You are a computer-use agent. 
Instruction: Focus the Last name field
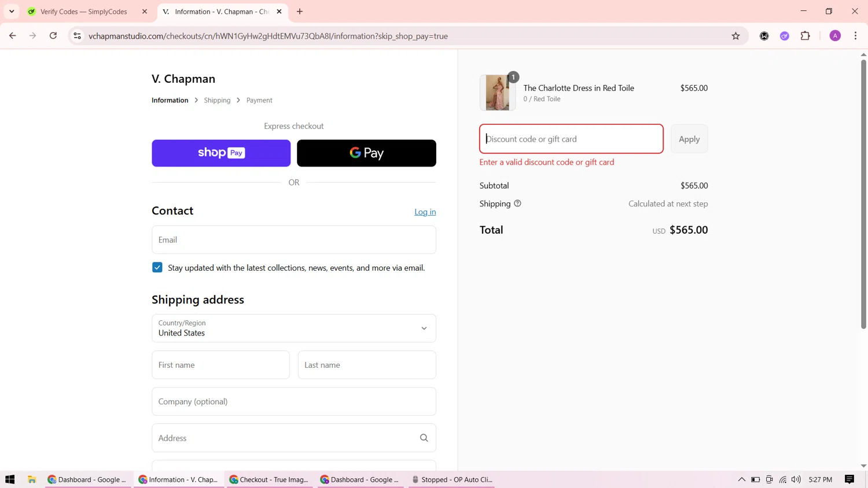tap(367, 365)
